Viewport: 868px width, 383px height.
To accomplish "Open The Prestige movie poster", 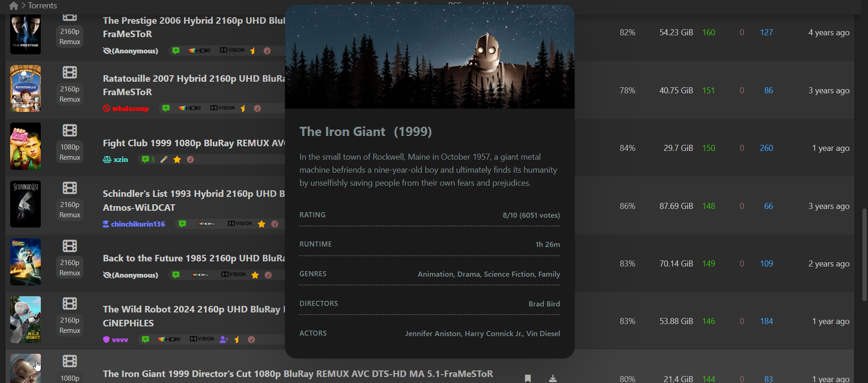I will point(26,34).
